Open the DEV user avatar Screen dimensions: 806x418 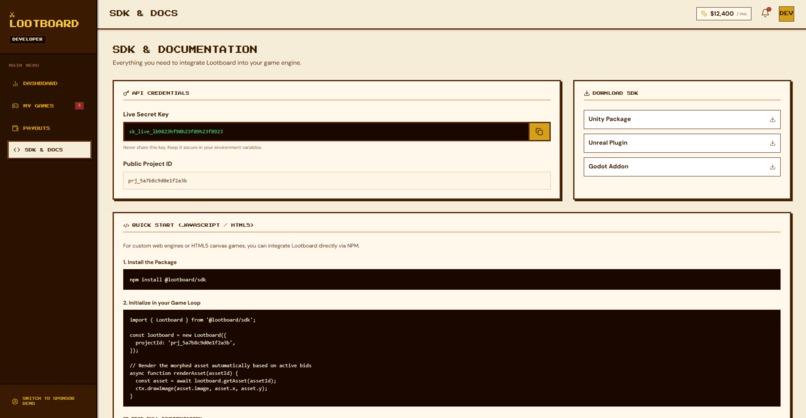[x=786, y=13]
